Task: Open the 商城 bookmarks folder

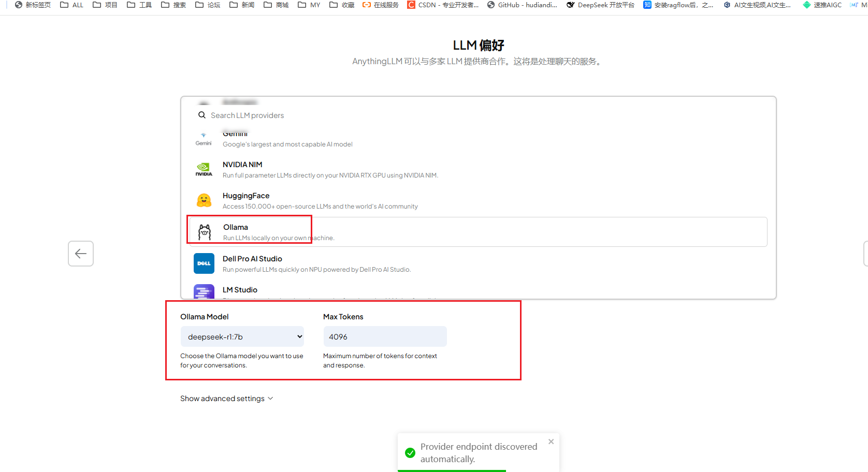Action: tap(276, 5)
